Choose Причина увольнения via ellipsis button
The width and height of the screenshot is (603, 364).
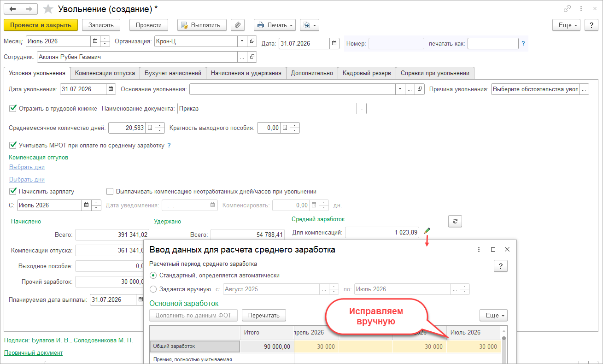tap(584, 89)
